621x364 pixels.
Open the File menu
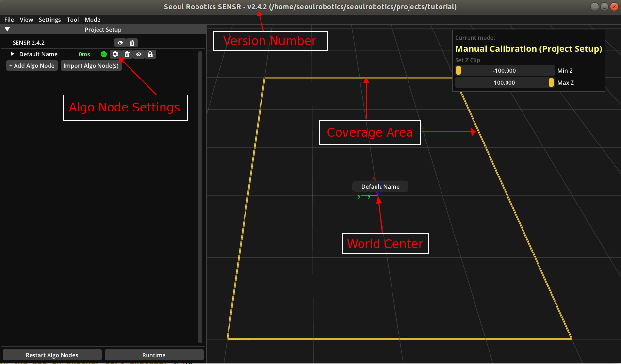[9, 20]
